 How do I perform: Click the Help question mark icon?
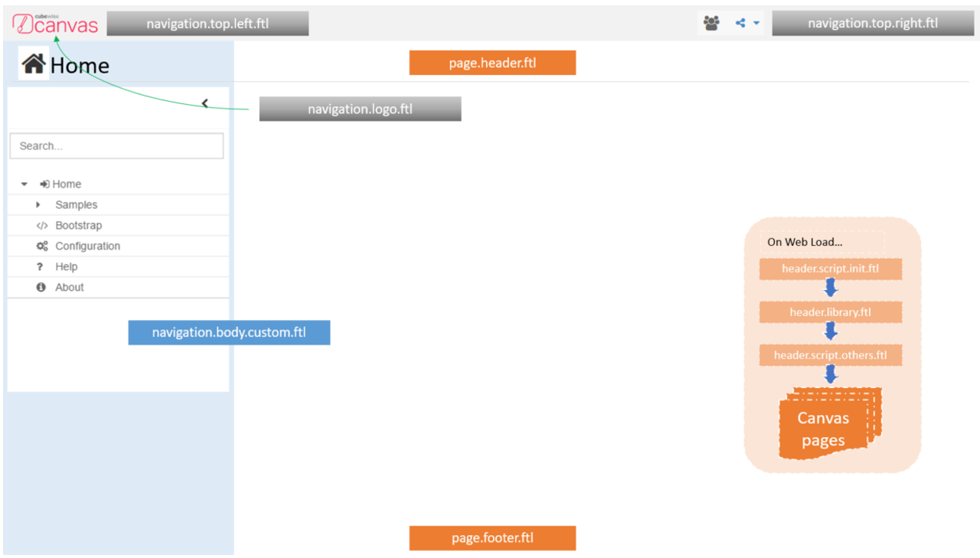(x=41, y=267)
